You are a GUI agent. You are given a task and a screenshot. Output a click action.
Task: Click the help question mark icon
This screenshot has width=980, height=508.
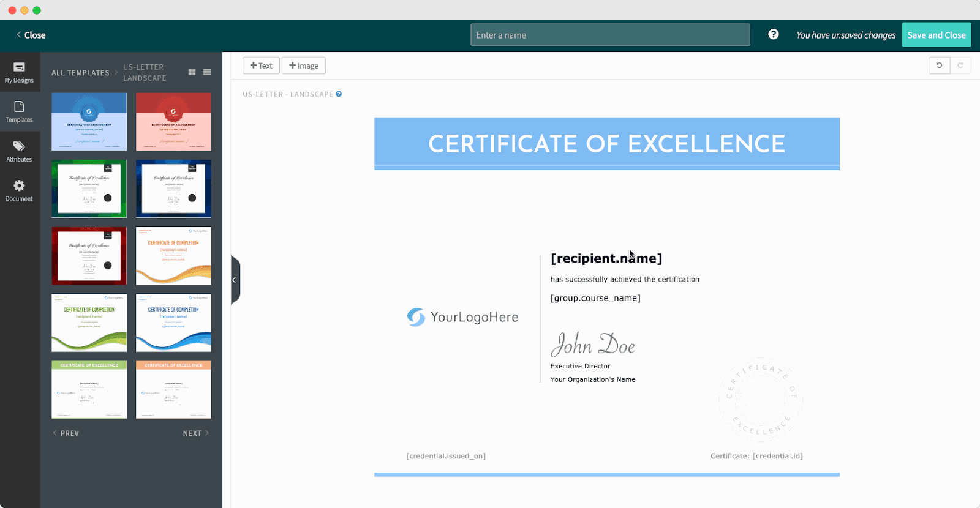click(774, 34)
